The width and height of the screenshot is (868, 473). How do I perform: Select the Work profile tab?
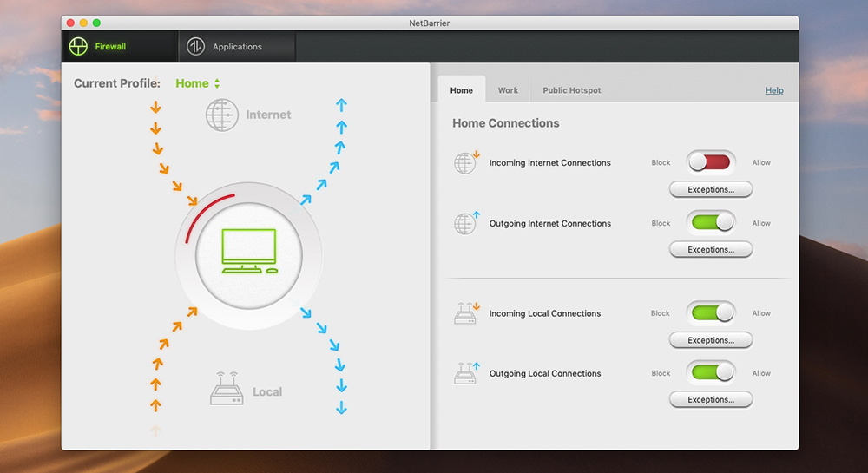[x=508, y=89]
